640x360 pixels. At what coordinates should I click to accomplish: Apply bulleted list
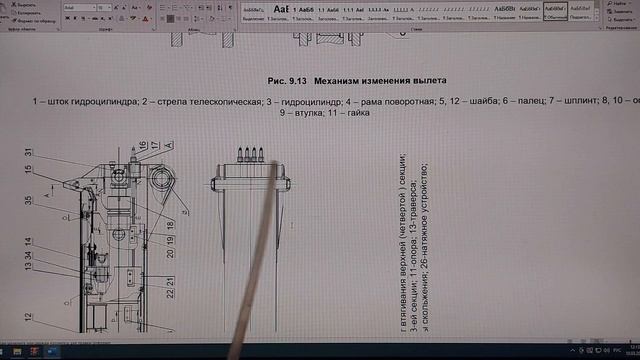pyautogui.click(x=163, y=8)
